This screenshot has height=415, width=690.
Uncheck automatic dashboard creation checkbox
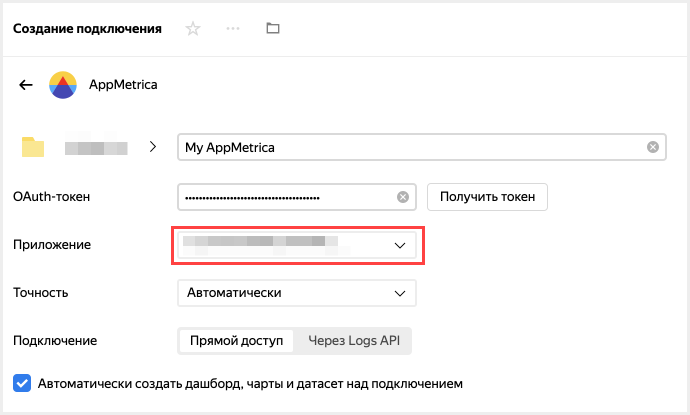(x=22, y=382)
